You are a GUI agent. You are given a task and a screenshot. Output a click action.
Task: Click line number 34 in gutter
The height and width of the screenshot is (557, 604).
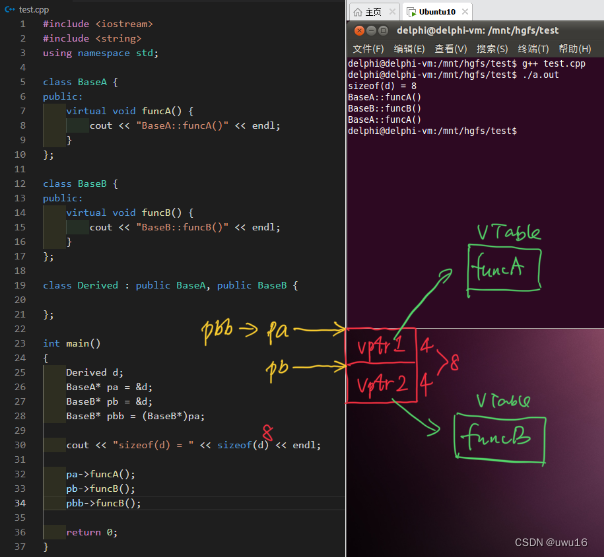point(20,503)
